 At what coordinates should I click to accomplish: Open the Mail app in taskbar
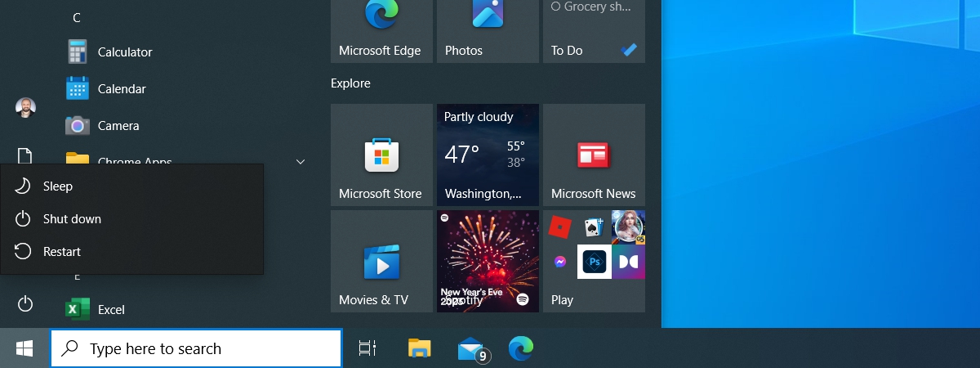tap(471, 349)
